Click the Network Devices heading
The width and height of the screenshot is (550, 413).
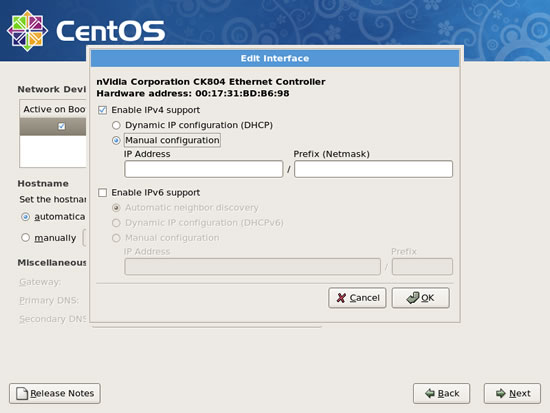coord(52,89)
